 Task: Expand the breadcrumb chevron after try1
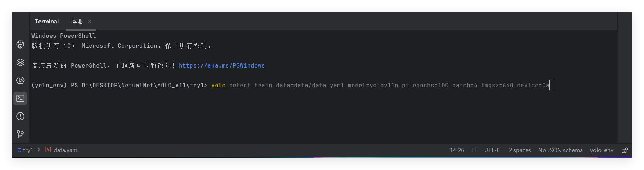click(39, 150)
